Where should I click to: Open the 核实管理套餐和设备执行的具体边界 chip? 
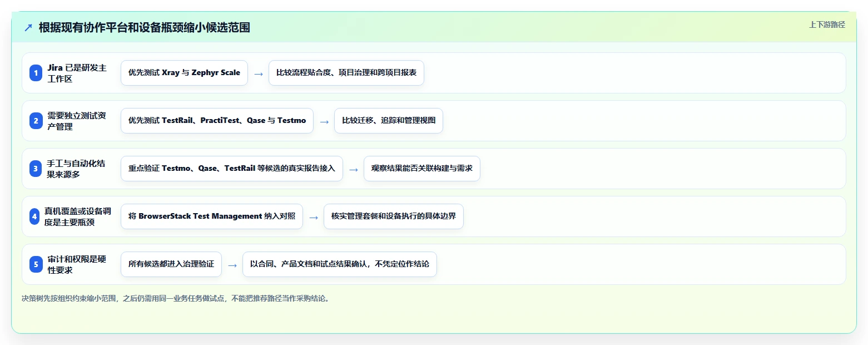pyautogui.click(x=394, y=216)
